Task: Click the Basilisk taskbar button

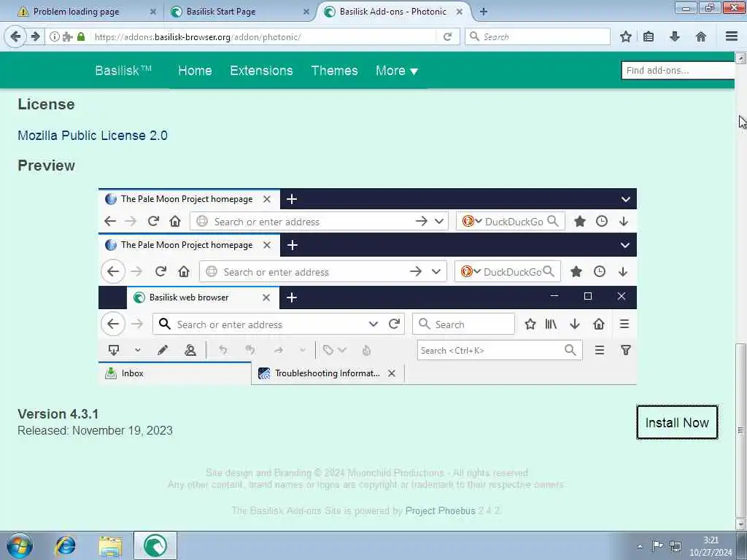Action: [x=155, y=545]
